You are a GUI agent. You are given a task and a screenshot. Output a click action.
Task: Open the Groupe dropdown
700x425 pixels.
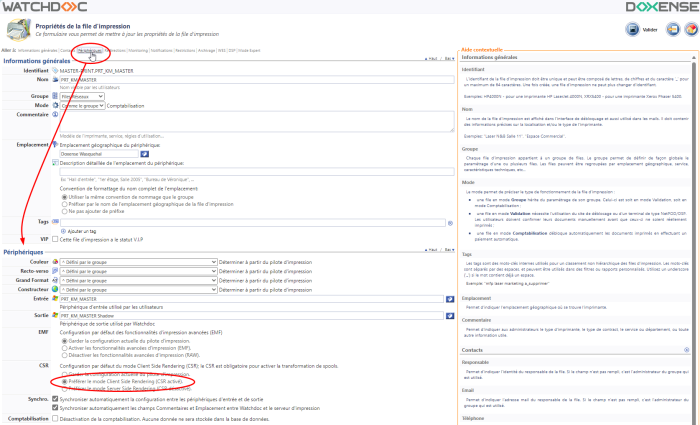pyautogui.click(x=83, y=96)
